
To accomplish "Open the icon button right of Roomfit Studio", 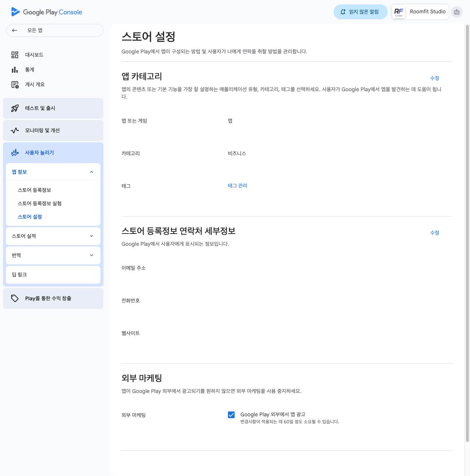I will [x=457, y=12].
